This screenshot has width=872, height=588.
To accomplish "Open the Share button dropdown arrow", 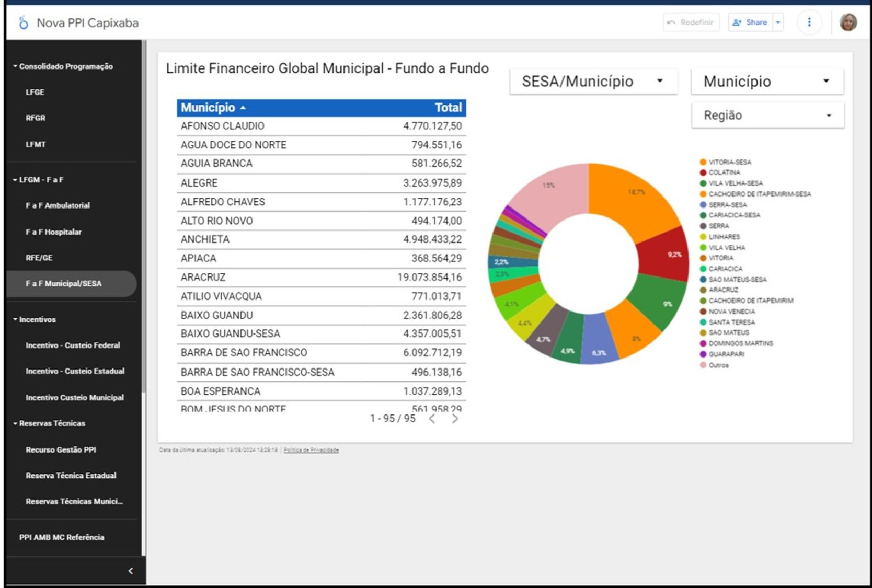I will coord(778,22).
